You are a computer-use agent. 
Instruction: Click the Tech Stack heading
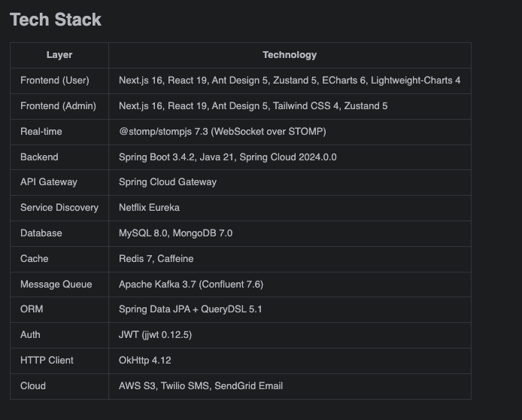(x=56, y=20)
